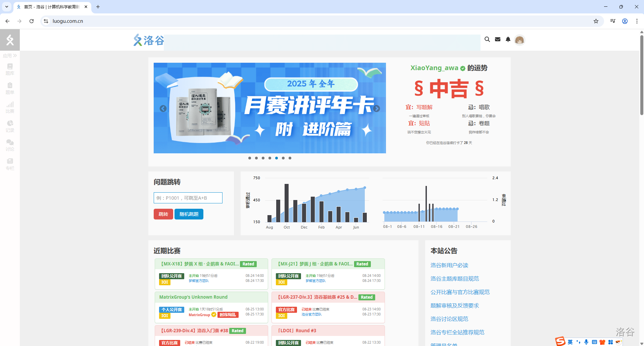
Task: Select the last carousel dot indicator
Action: (290, 158)
